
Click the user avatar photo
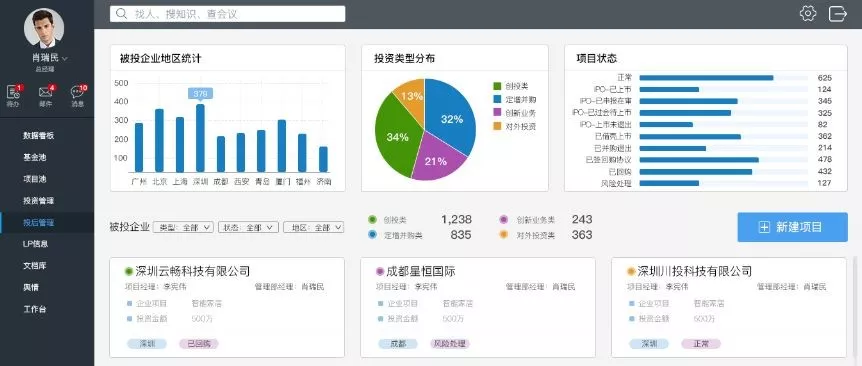click(44, 27)
